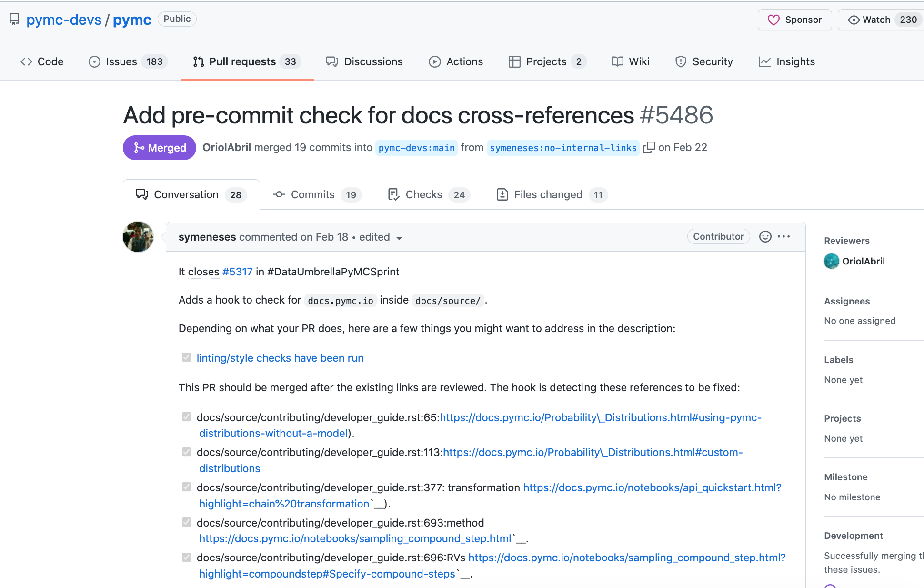
Task: Add a reaction with the smiley icon
Action: coord(765,236)
